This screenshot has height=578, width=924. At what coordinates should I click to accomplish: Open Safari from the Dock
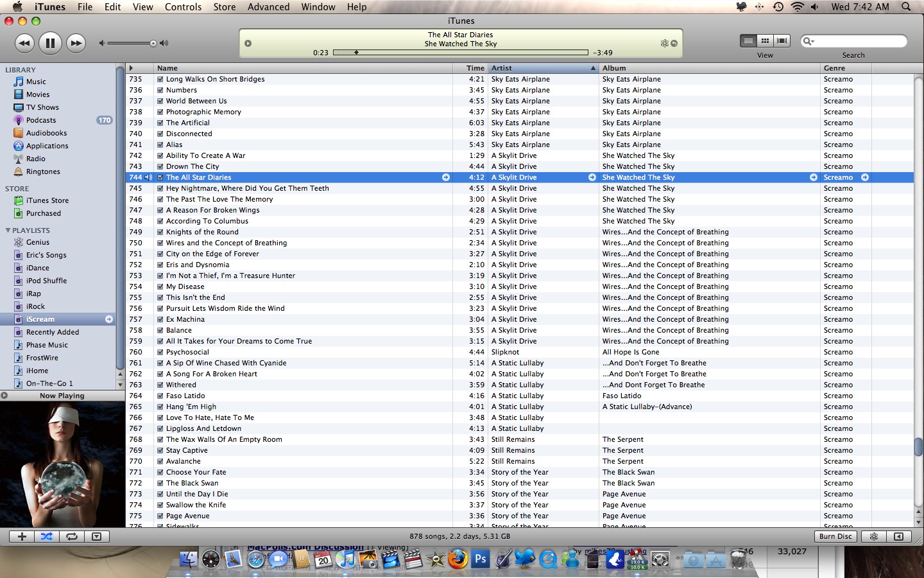[x=256, y=559]
